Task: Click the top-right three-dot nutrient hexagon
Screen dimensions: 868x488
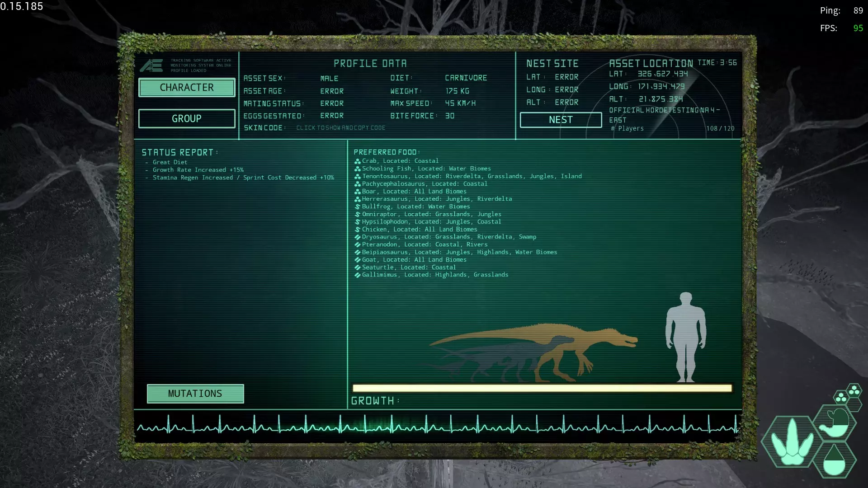Action: point(854,390)
